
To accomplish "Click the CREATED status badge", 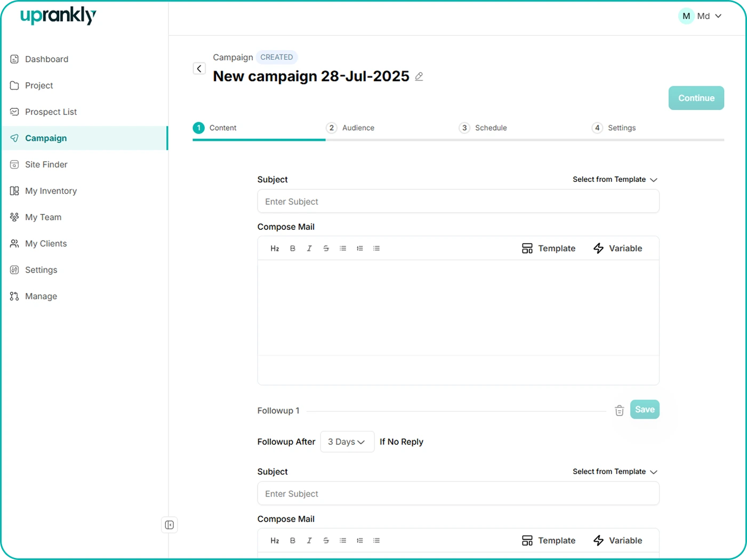I will tap(277, 57).
